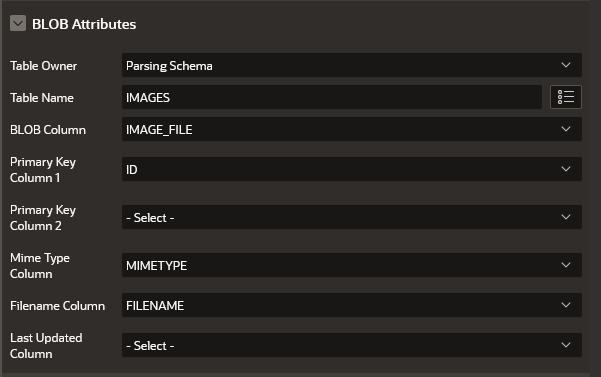This screenshot has width=601, height=377.
Task: Click the chevron arrow beside MIMETYPE value
Action: click(x=566, y=265)
